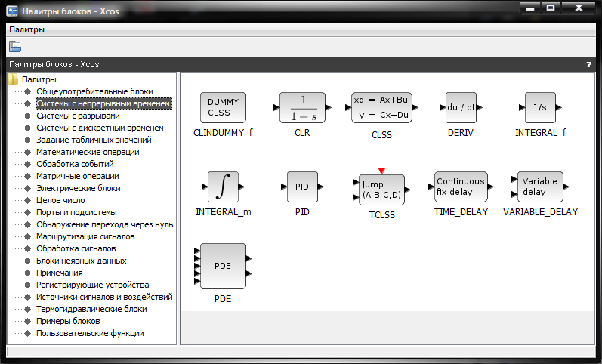
Task: Open Матричные операции palette
Action: coord(78,176)
